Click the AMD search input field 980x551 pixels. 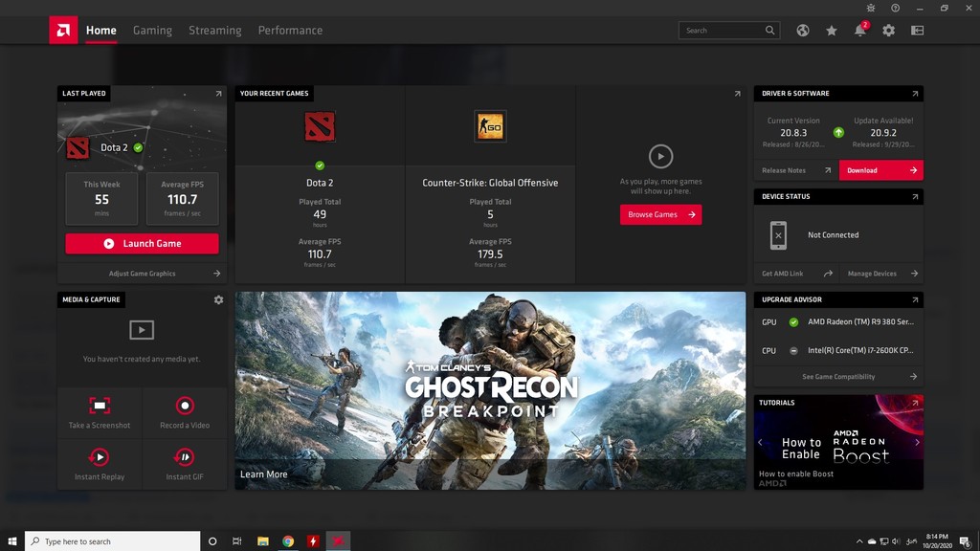tap(728, 30)
